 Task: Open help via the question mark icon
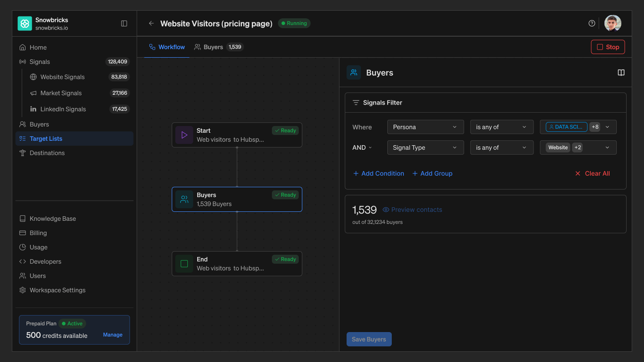(x=592, y=23)
